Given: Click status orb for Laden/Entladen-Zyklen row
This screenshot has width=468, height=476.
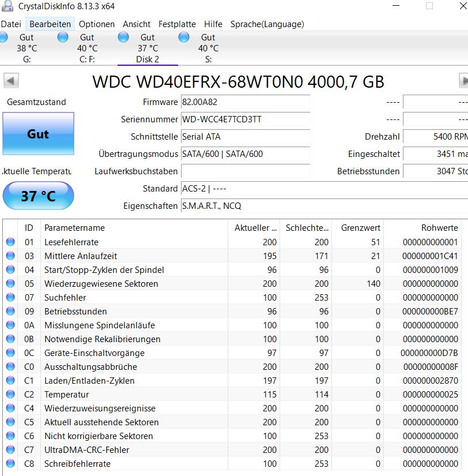Looking at the screenshot, I should tap(10, 380).
